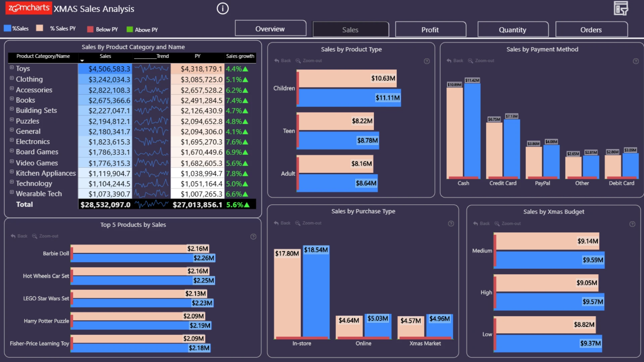Open help icon in Sales by Purchase Type
This screenshot has height=362, width=644.
451,224
